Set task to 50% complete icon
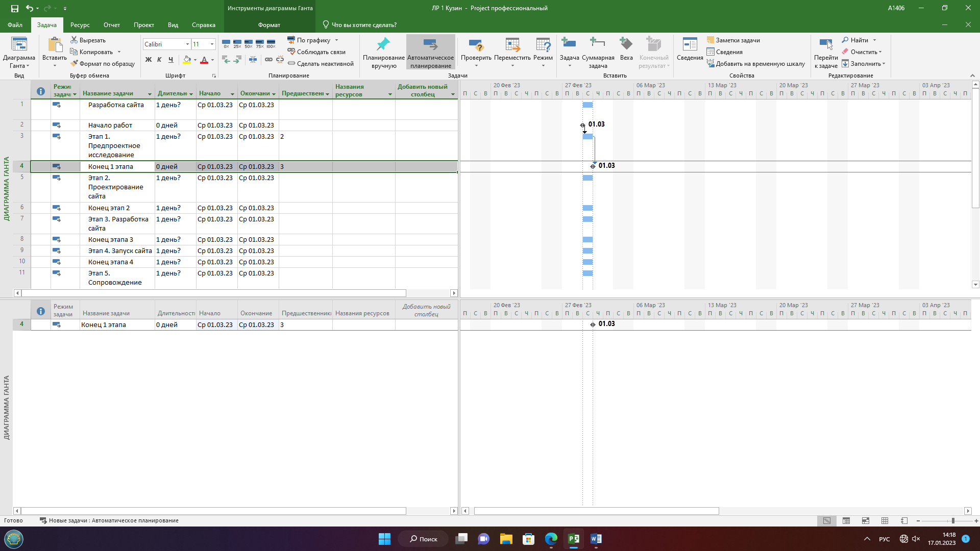Screen dimensions: 980x551 coord(249,44)
